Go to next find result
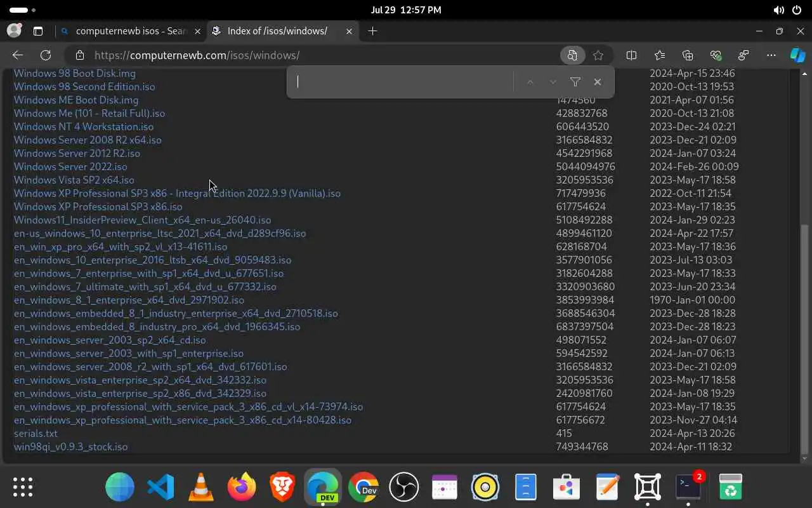The height and width of the screenshot is (508, 812). point(553,82)
